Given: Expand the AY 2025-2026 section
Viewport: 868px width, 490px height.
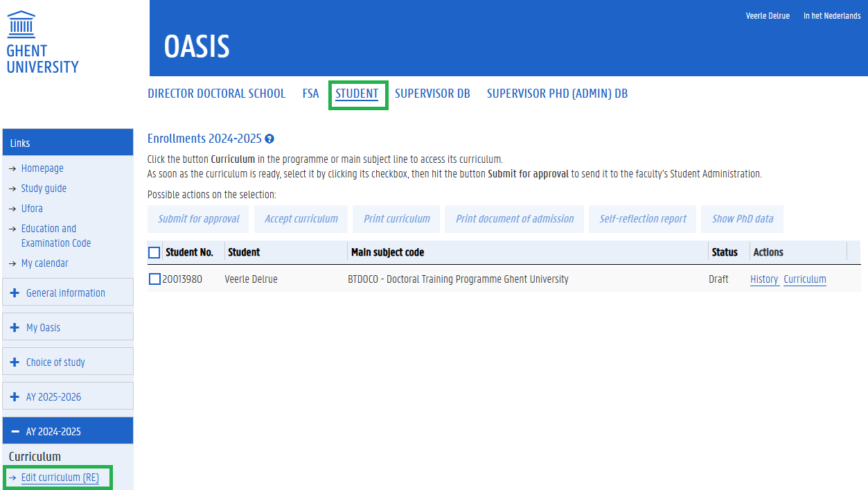Looking at the screenshot, I should pyautogui.click(x=53, y=397).
